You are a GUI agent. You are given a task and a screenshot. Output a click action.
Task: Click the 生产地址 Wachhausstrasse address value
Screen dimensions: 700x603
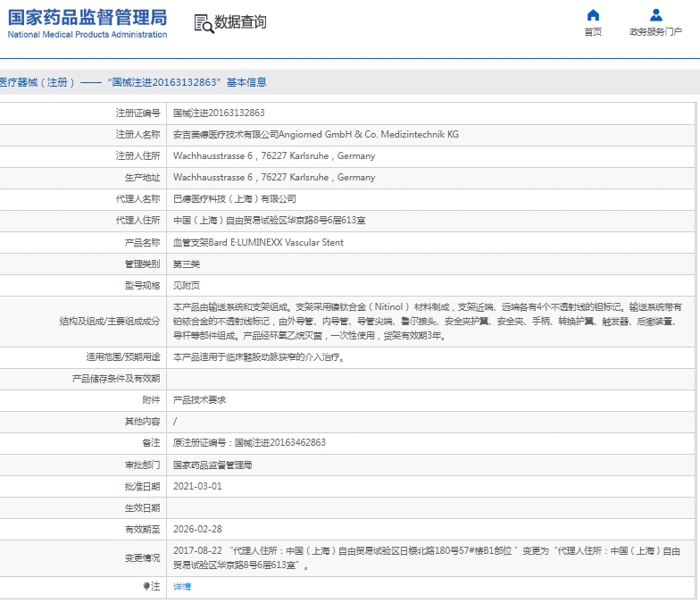pyautogui.click(x=274, y=177)
